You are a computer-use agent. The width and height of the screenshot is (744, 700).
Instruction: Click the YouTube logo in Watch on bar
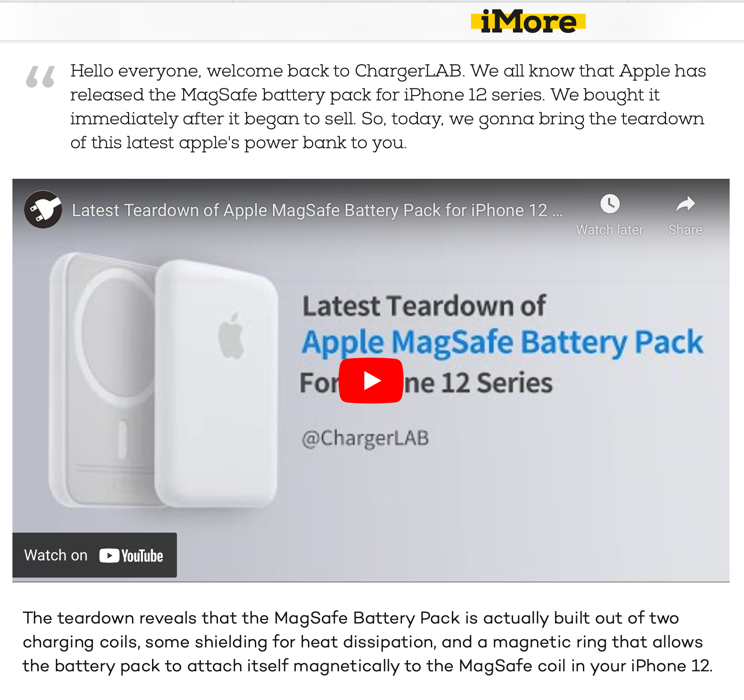click(131, 556)
